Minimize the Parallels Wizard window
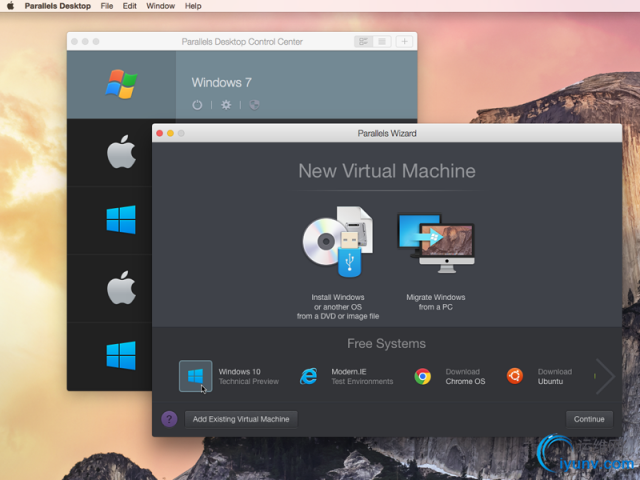 pos(170,133)
